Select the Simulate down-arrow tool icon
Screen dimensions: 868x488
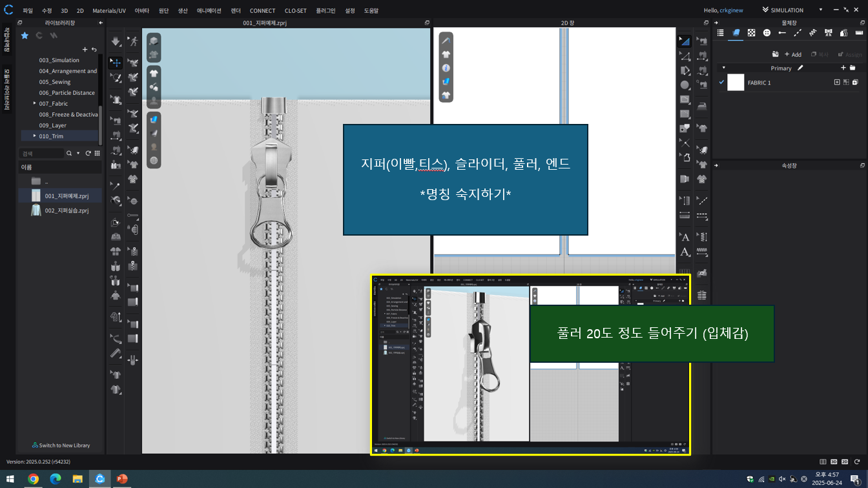click(116, 41)
